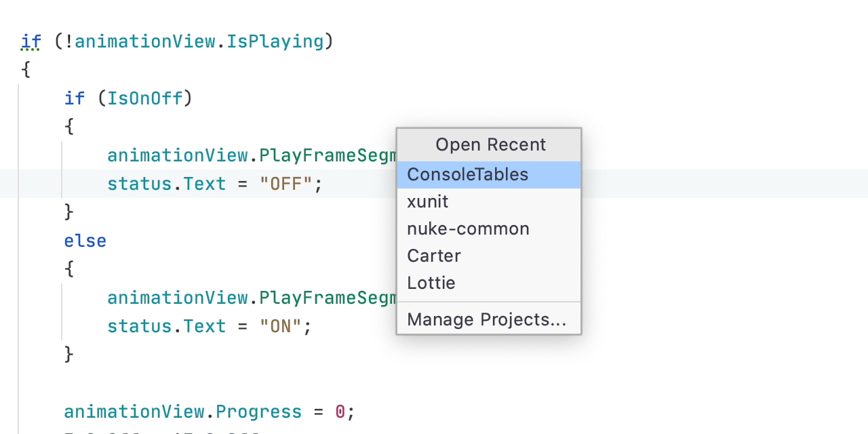
Task: Click the underlined if keyword on first line
Action: click(31, 41)
